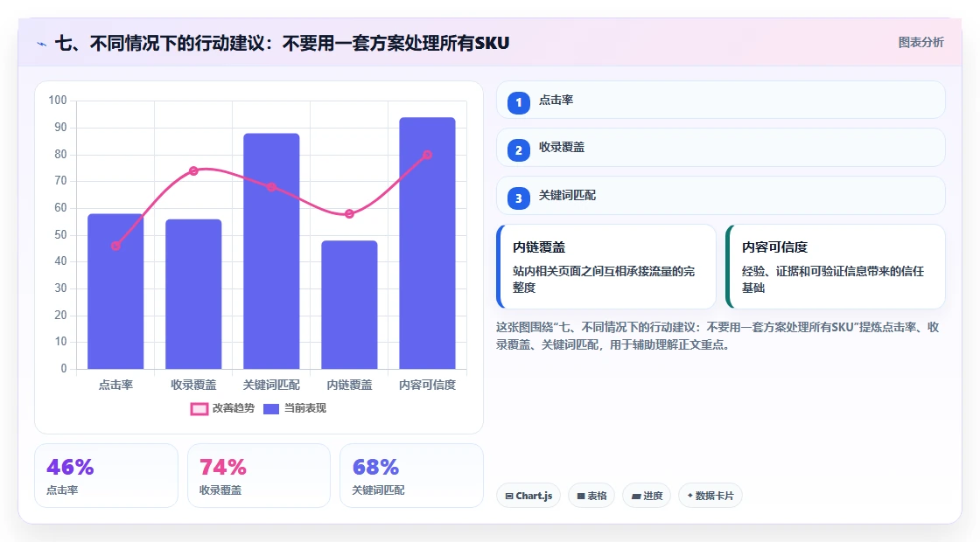980x542 pixels.
Task: Click the 改善趋势 legend label
Action: [233, 408]
